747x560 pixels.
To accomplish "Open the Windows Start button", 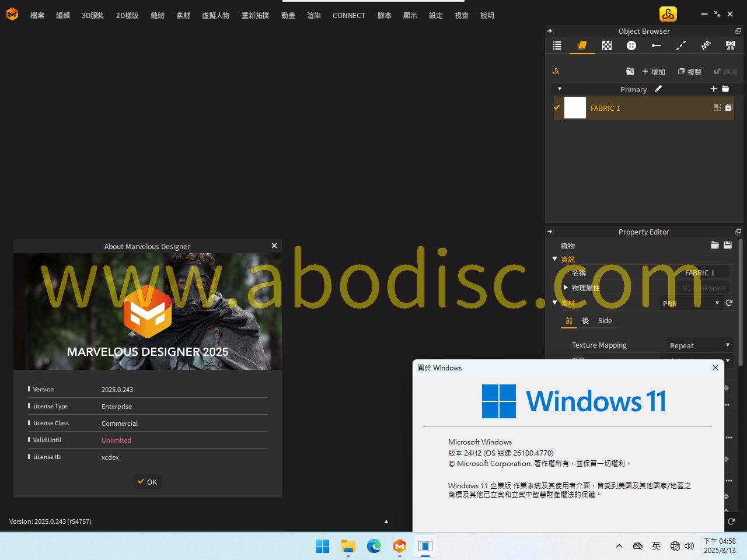I will [x=322, y=546].
